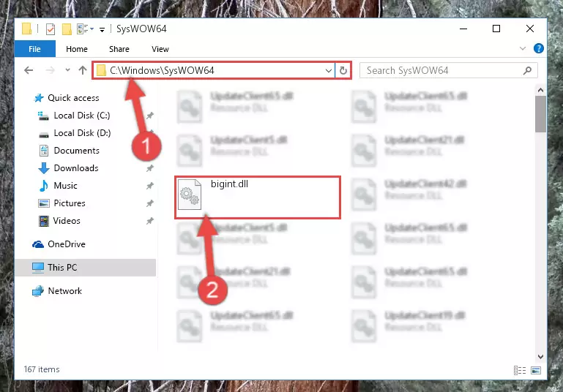The height and width of the screenshot is (392, 563).
Task: Click the Back navigation arrow
Action: tap(29, 70)
